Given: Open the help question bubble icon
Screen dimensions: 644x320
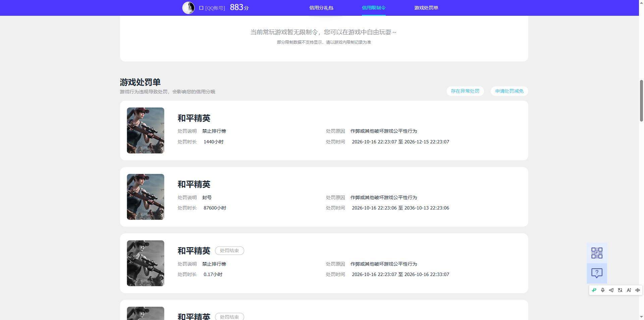Looking at the screenshot, I should 597,273.
